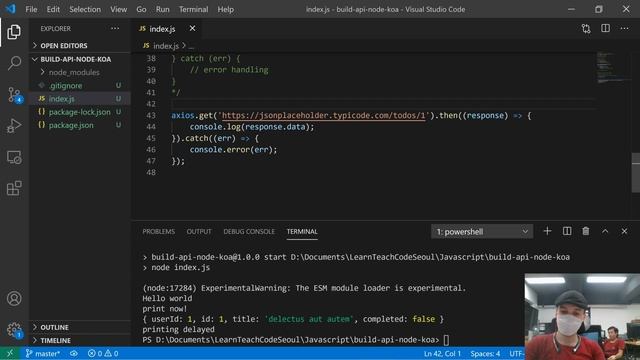The image size is (640, 360).
Task: Open the Extensions view icon
Action: (14, 188)
